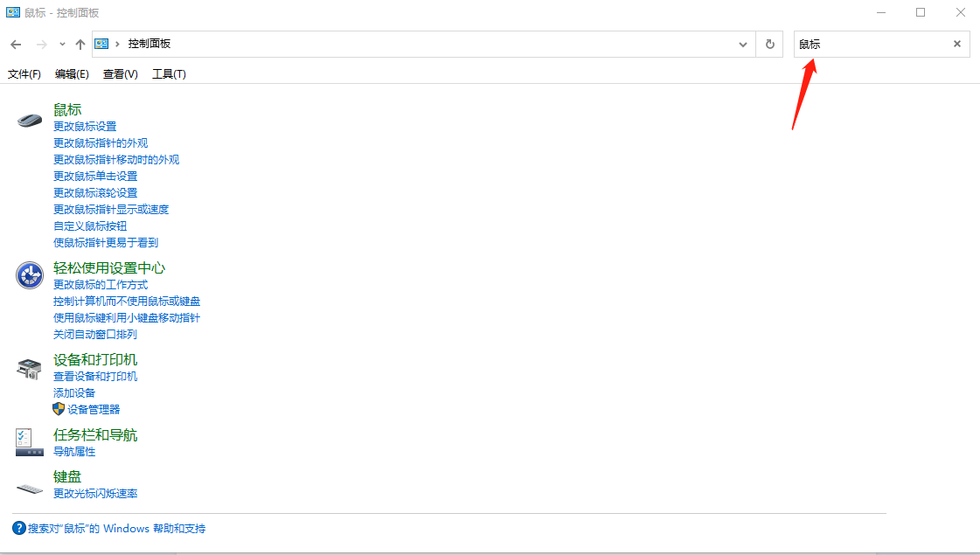Go up one level with up arrow
The image size is (980, 555).
point(80,45)
